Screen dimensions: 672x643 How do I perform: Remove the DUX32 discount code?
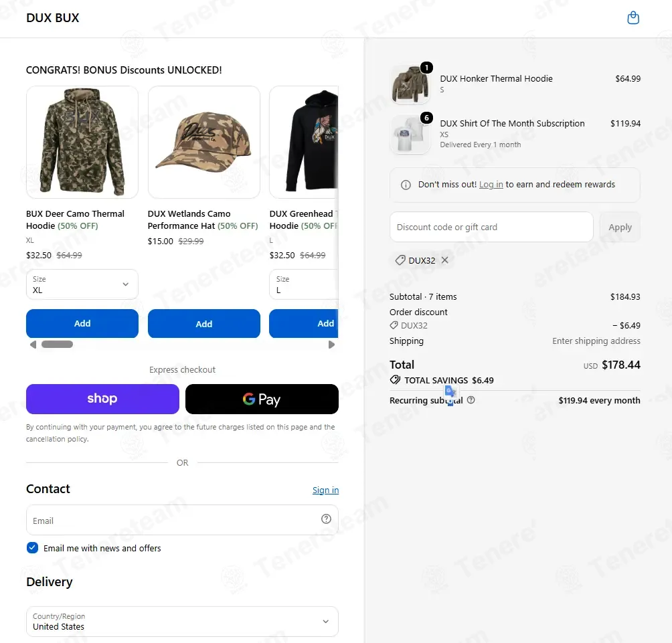click(445, 260)
